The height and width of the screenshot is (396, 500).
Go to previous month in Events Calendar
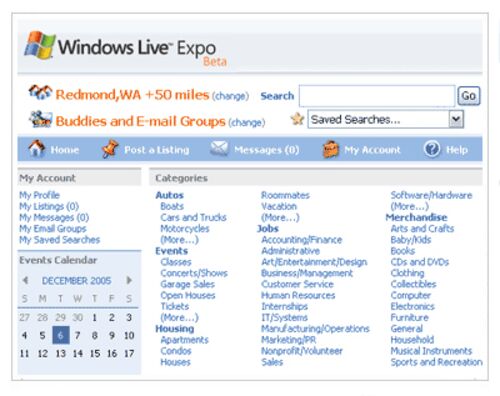pos(25,280)
